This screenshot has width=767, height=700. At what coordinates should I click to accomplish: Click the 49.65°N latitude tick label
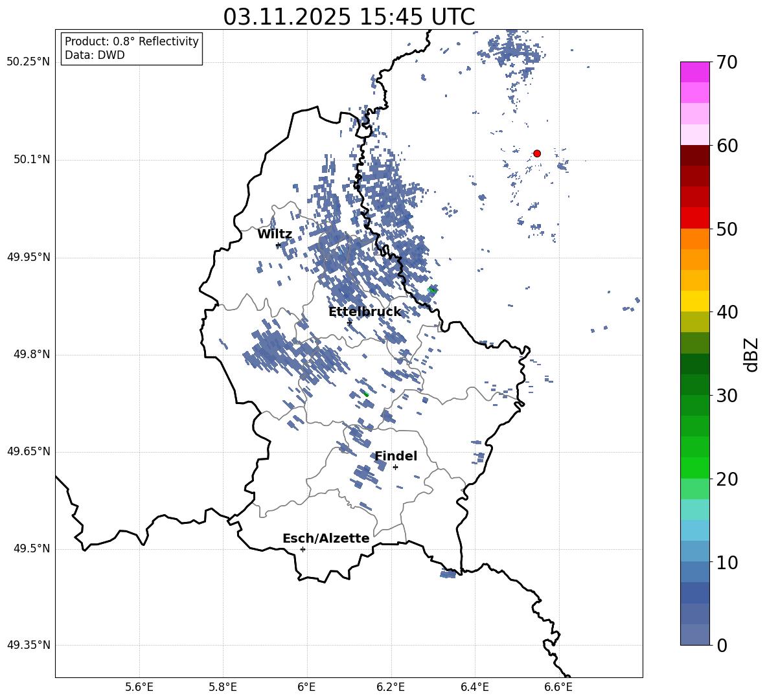28,451
